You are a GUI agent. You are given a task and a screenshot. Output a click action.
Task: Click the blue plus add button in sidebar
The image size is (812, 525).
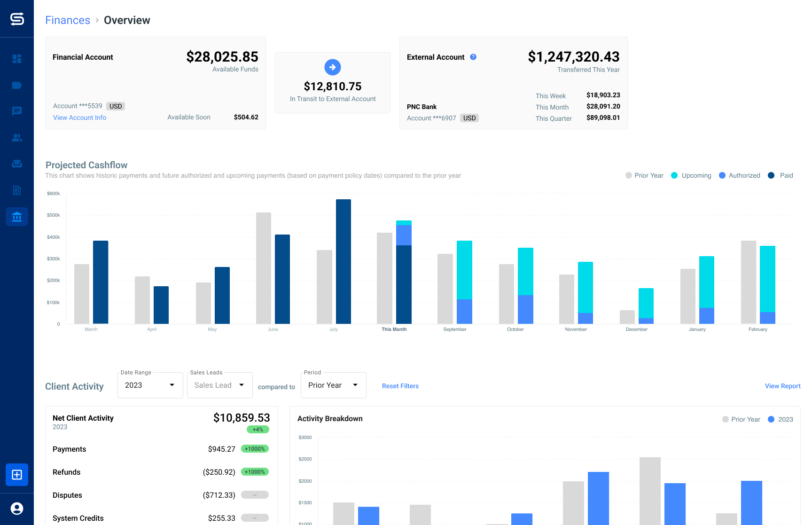(17, 475)
